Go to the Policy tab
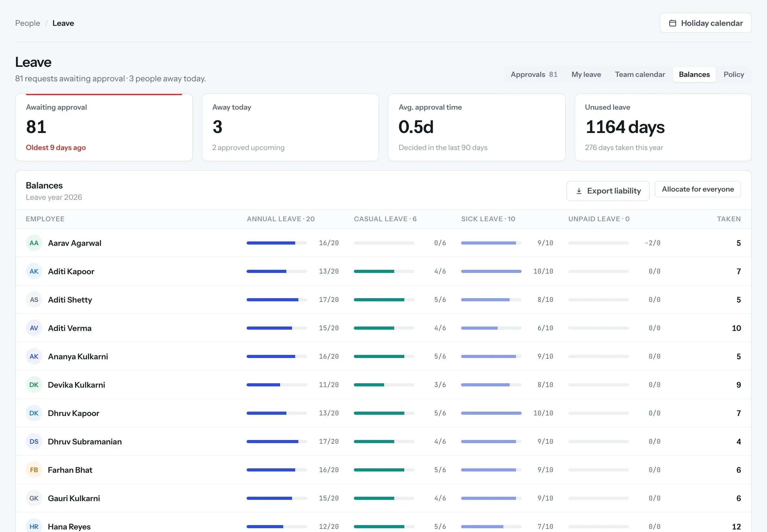Viewport: 767px width, 532px height. [x=734, y=74]
